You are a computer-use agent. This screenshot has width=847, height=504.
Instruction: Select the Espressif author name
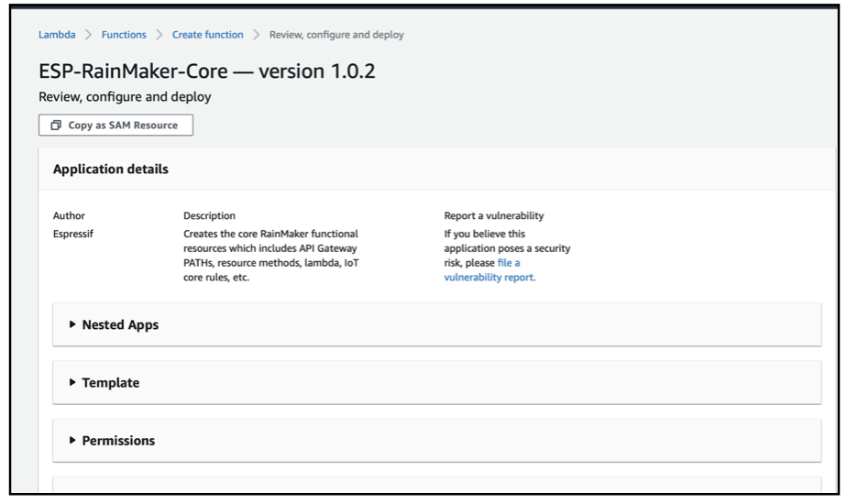click(73, 234)
